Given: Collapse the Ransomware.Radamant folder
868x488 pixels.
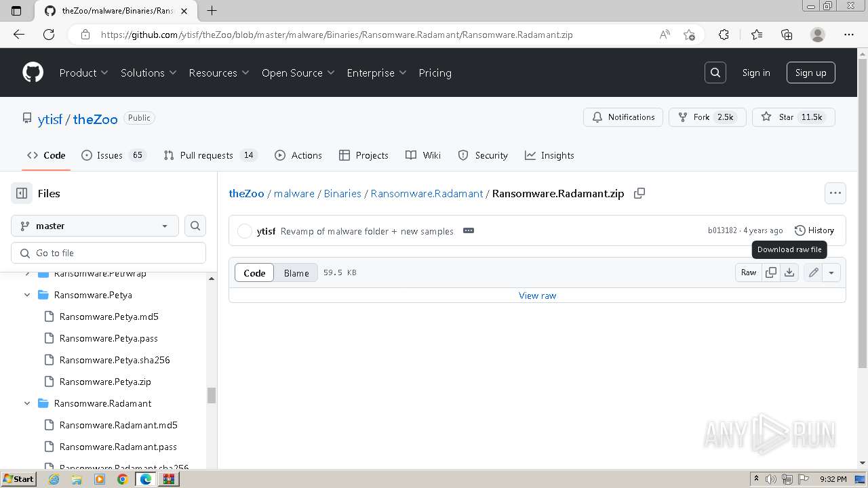Looking at the screenshot, I should pyautogui.click(x=27, y=403).
